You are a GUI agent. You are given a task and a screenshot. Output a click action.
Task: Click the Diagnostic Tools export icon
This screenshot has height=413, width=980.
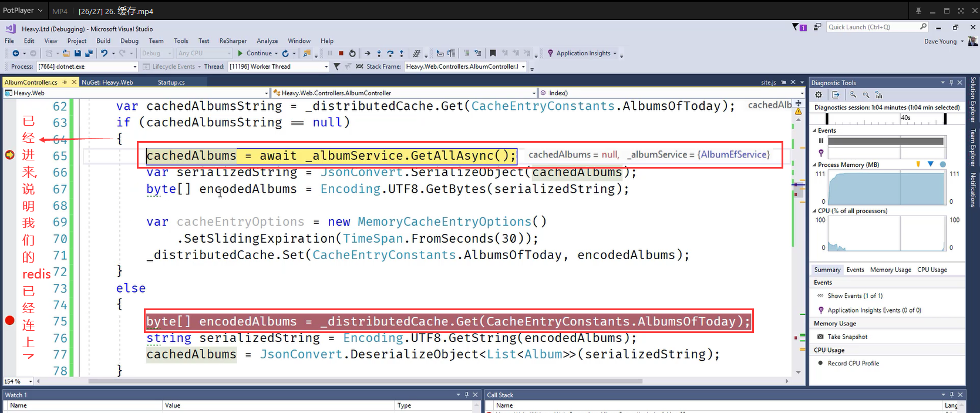tap(836, 95)
